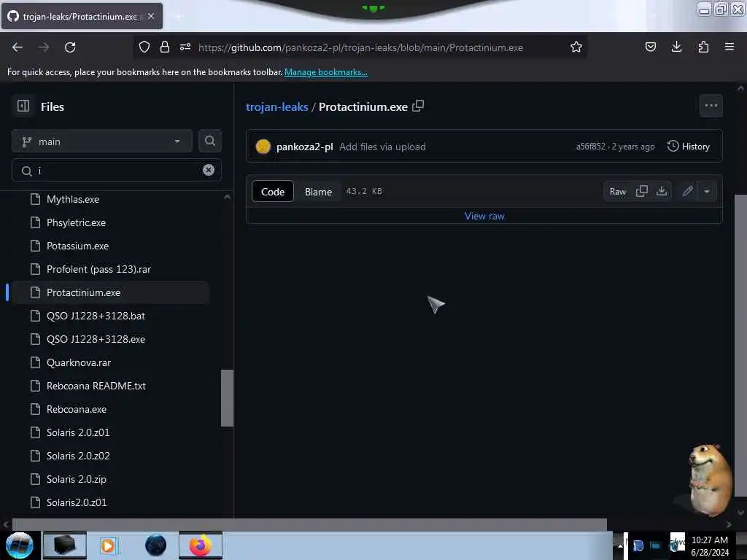Open Mythlas.exe in the file tree
This screenshot has width=747, height=560.
73,199
